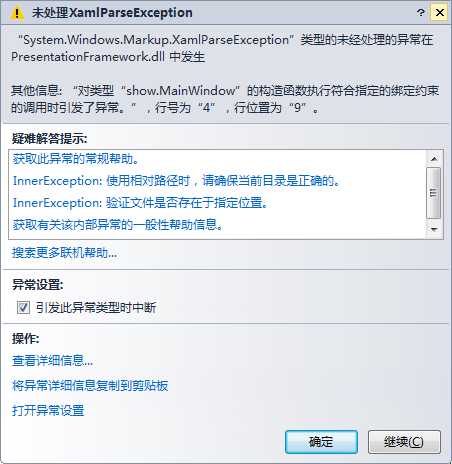Screen dimensions: 452x464
Task: Open 查看详细信息 link
Action: click(52, 360)
